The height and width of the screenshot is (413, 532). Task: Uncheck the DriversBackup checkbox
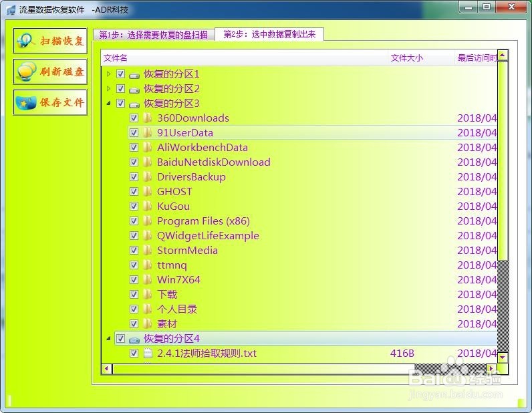134,177
